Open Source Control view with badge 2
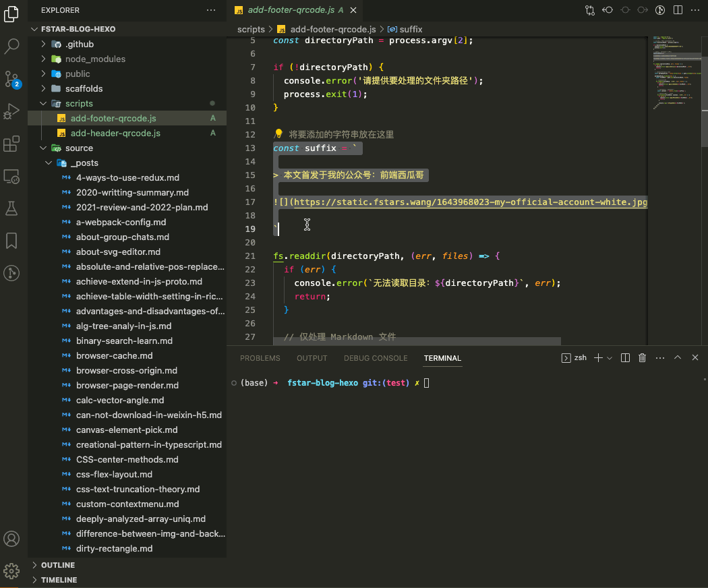This screenshot has width=708, height=588. pos(11,79)
